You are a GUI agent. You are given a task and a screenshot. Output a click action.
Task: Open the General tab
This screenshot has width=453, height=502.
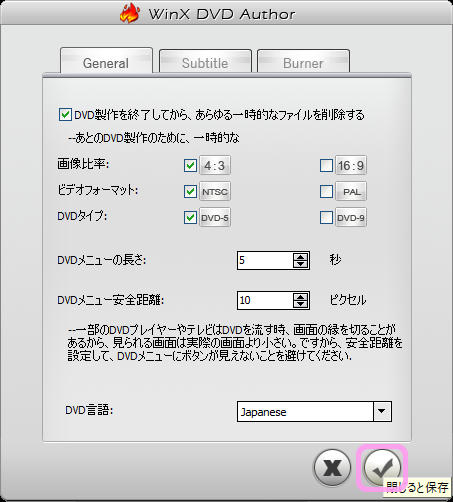pyautogui.click(x=106, y=61)
